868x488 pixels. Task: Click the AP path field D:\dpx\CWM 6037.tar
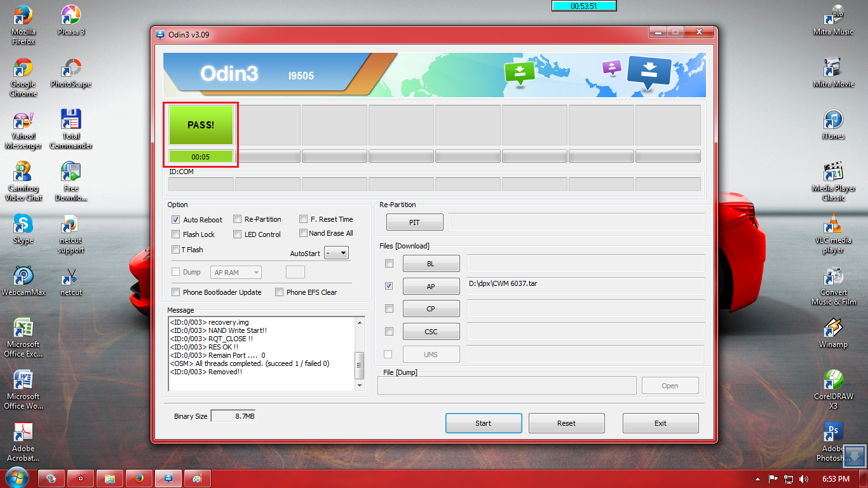point(586,286)
